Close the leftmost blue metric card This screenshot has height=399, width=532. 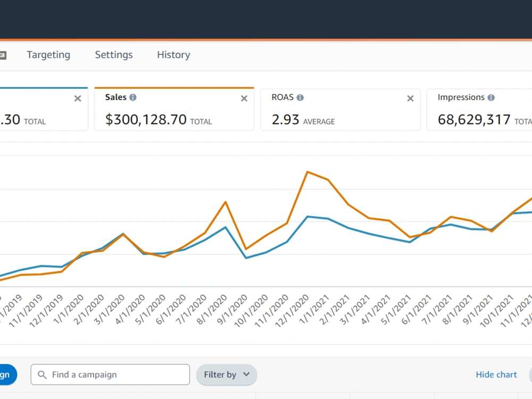(x=78, y=98)
